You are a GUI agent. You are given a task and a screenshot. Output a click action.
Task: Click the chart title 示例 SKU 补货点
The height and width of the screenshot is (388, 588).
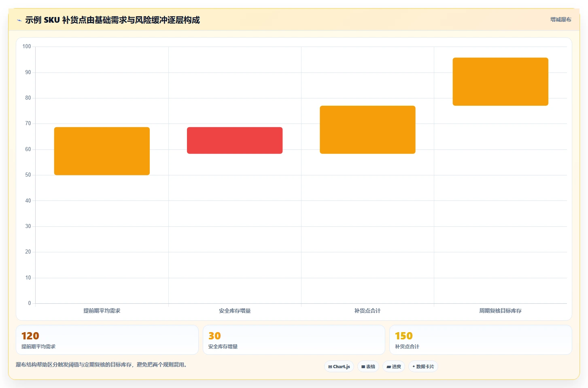pos(112,20)
